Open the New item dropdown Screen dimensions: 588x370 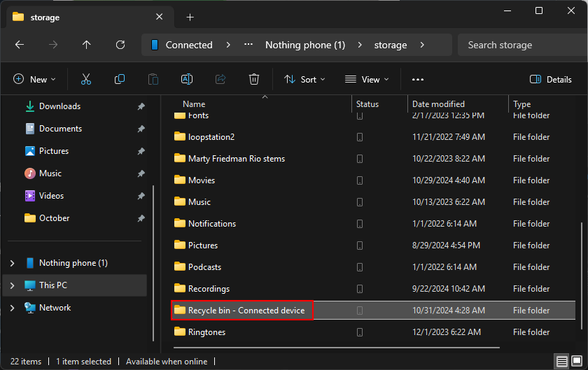tap(34, 80)
